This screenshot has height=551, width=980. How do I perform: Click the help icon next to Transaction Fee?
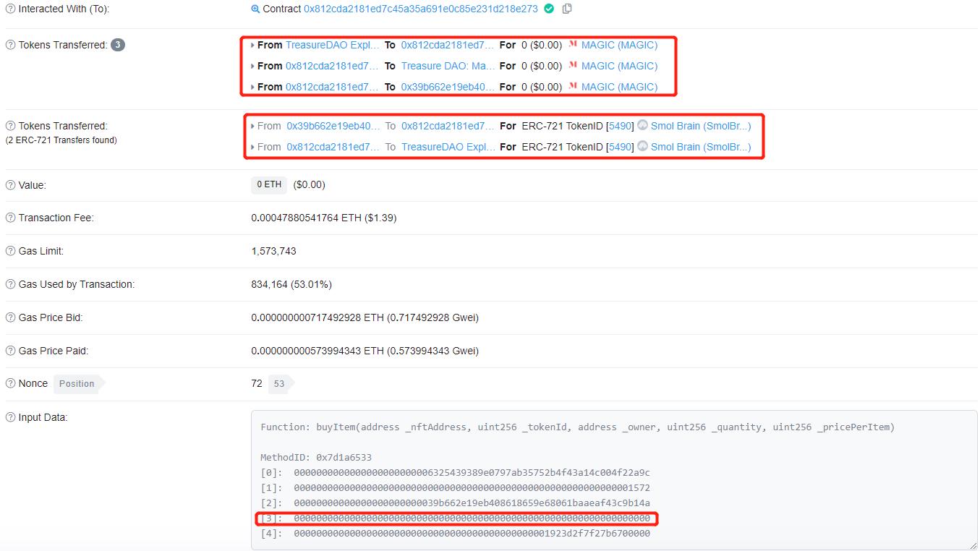[10, 218]
